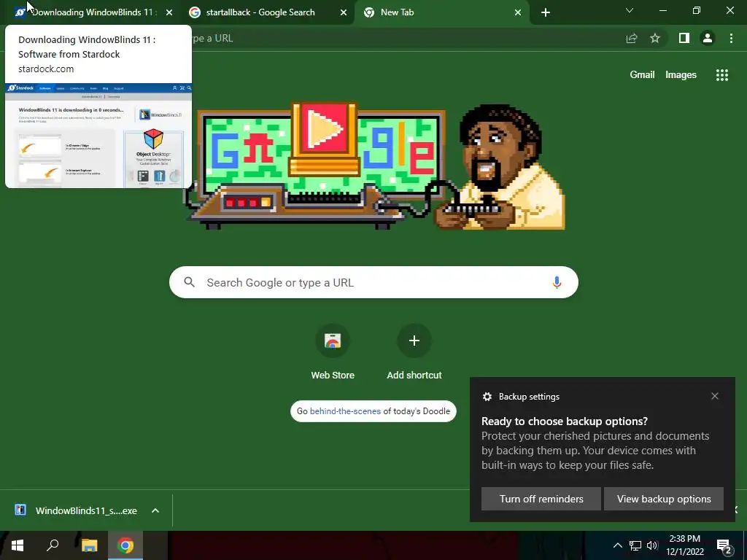Click the address bar URL field
The height and width of the screenshot is (560, 747).
tap(405, 38)
